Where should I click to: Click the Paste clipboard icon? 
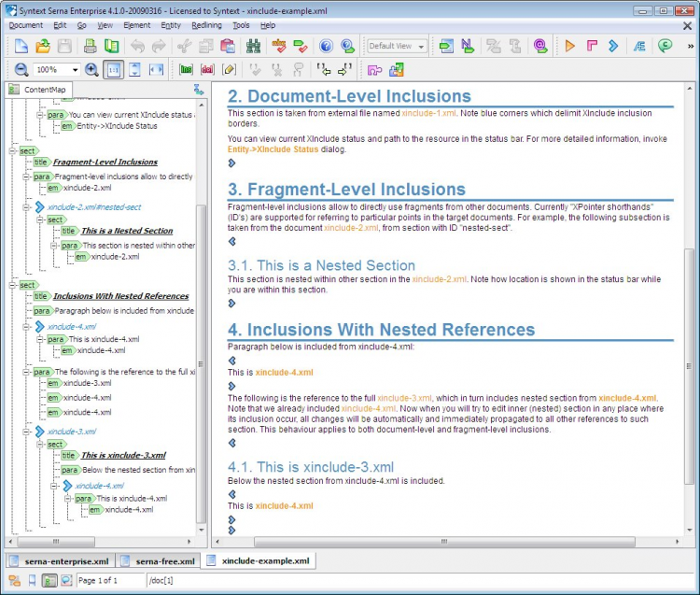click(228, 46)
